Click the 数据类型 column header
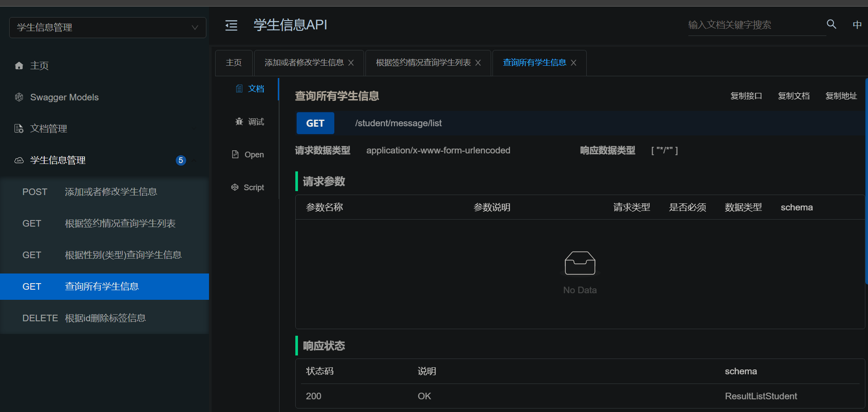This screenshot has width=868, height=412. click(x=744, y=207)
